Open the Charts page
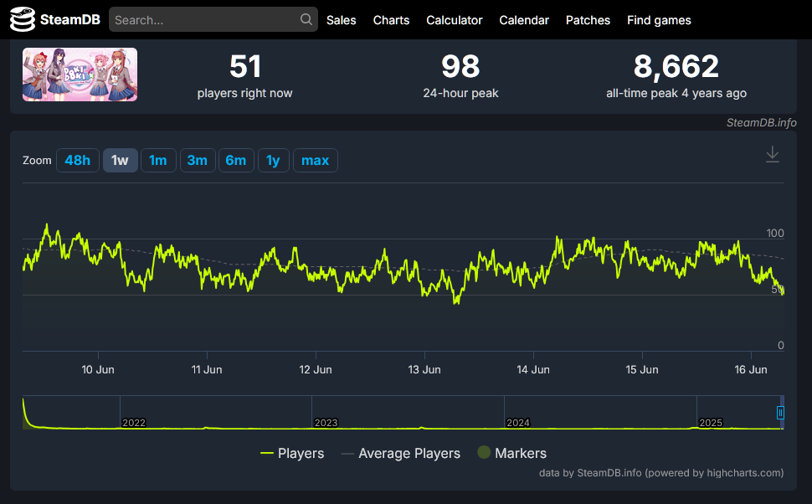 391,20
